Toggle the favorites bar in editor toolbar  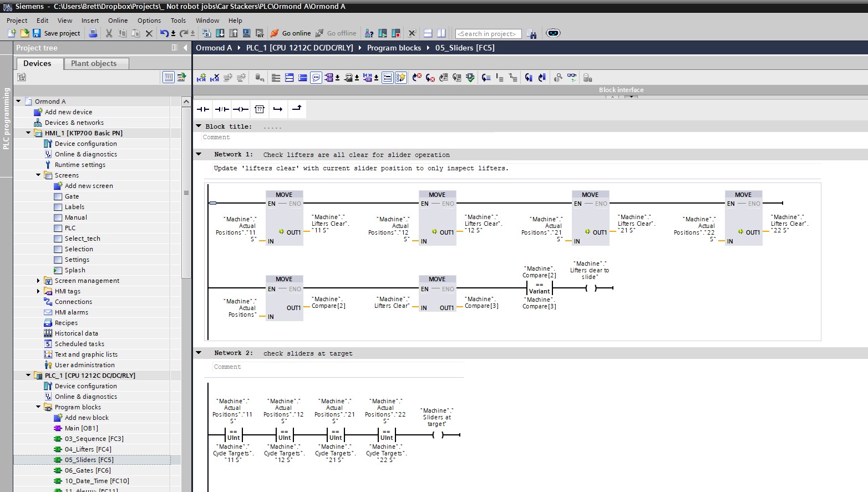point(401,78)
